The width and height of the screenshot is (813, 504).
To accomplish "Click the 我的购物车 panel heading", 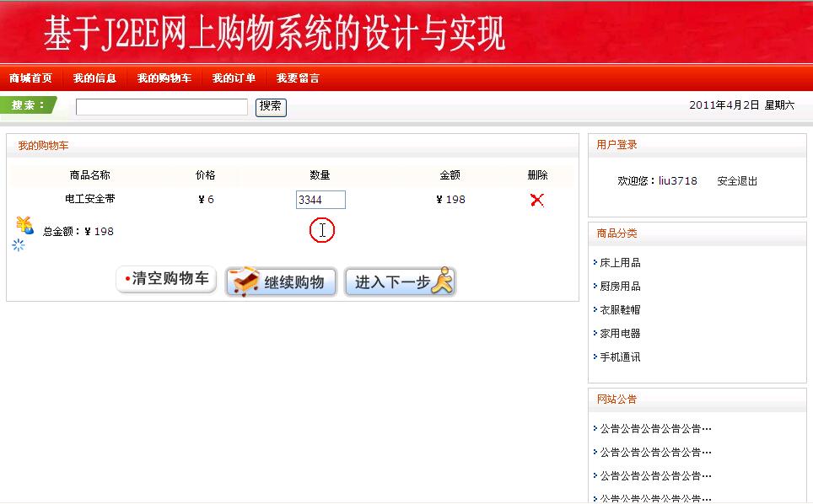I will point(43,146).
